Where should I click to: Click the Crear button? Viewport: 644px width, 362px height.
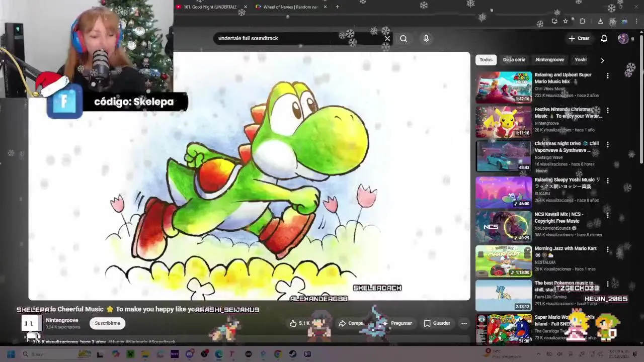tap(579, 38)
